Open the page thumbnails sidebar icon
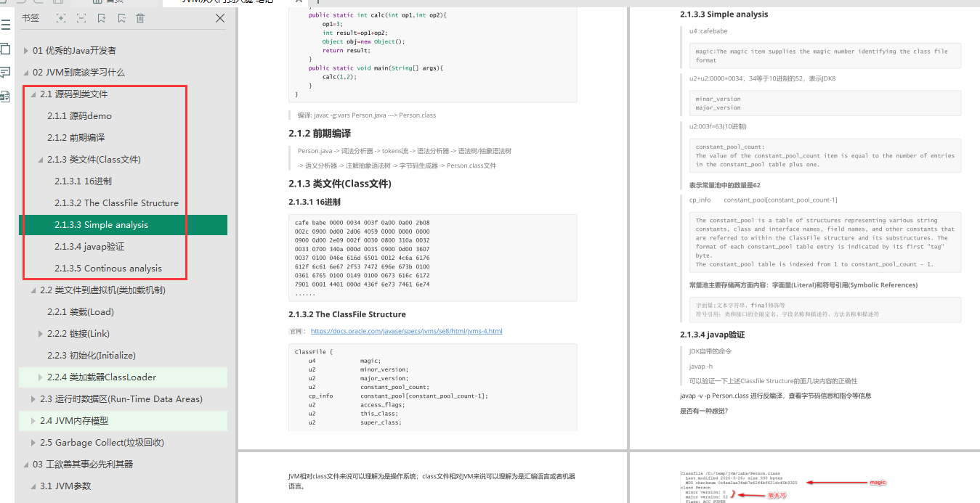This screenshot has width=980, height=503. coord(6,49)
